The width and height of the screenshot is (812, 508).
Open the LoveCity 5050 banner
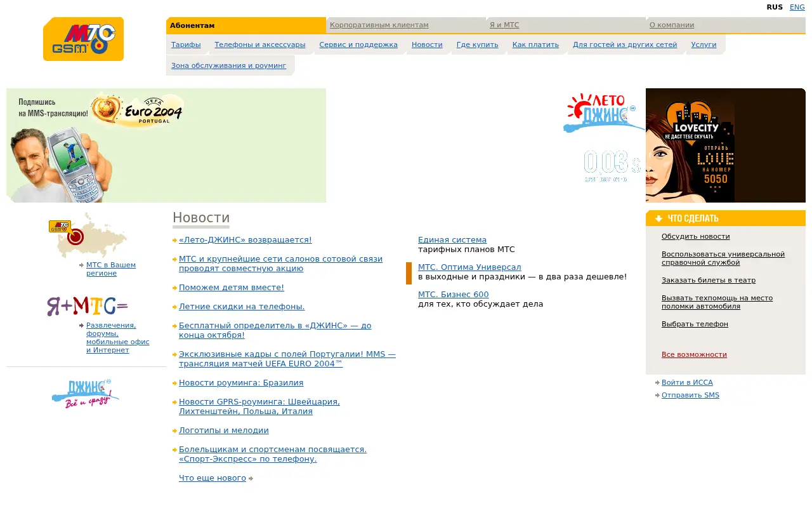click(x=726, y=145)
